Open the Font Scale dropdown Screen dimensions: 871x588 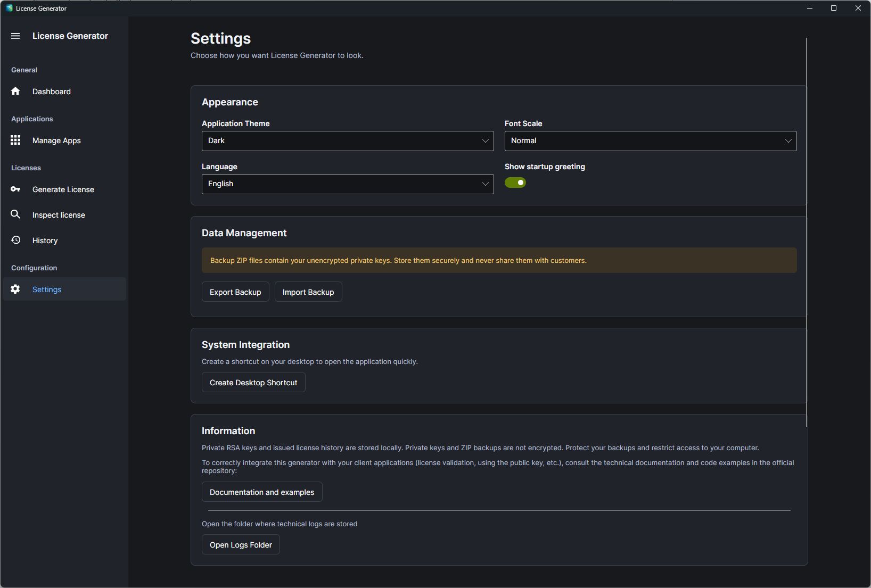coord(651,141)
